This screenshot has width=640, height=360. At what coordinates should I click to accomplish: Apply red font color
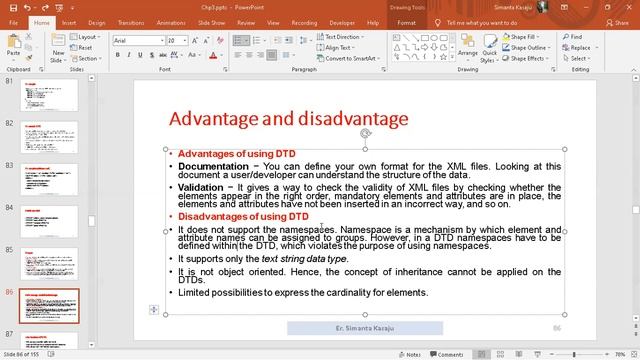(x=213, y=55)
